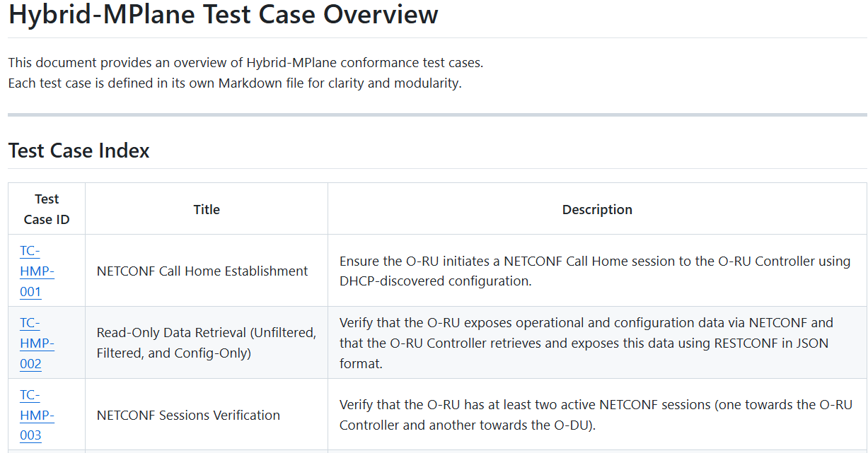Click the thick horizontal divider above Test Case Index
The width and height of the screenshot is (868, 453).
(x=437, y=114)
